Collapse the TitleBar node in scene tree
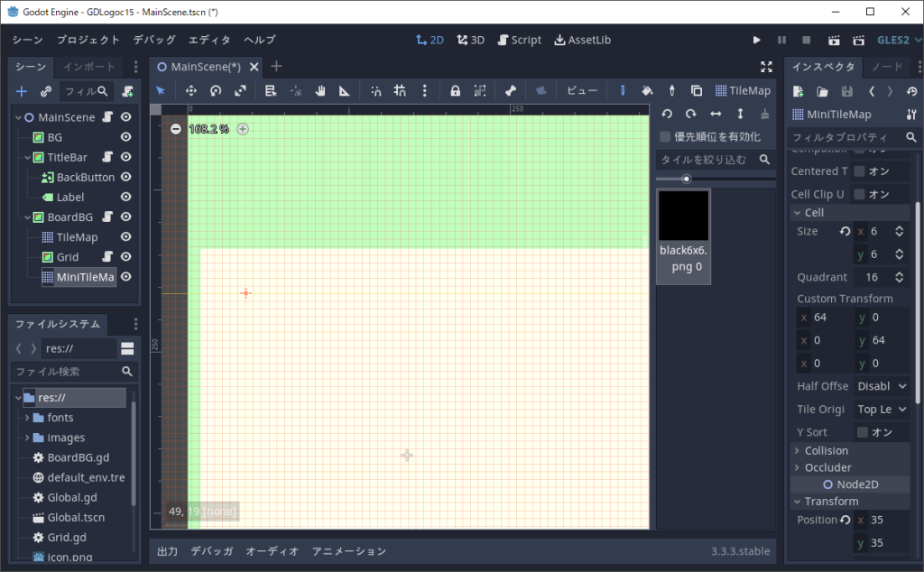 (x=27, y=157)
